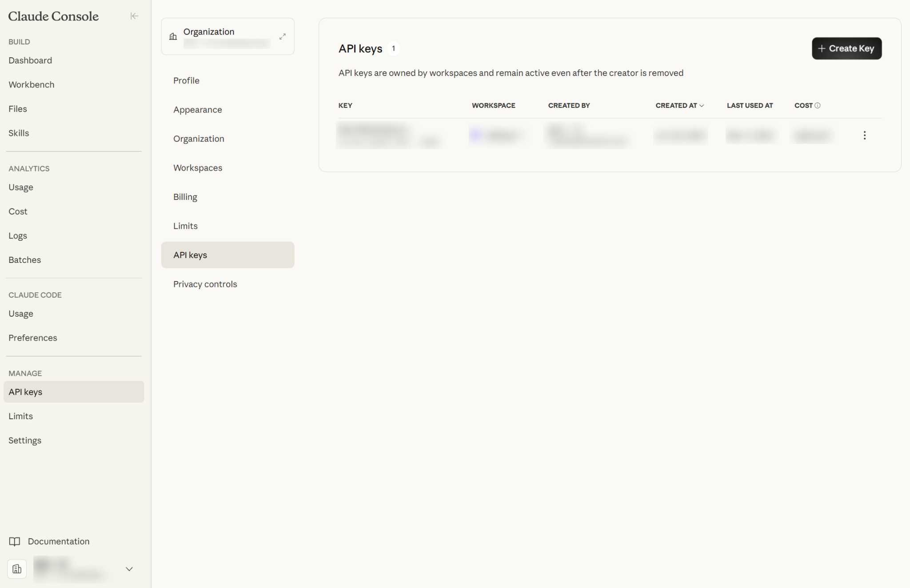Click the API keys count badge

pyautogui.click(x=393, y=48)
